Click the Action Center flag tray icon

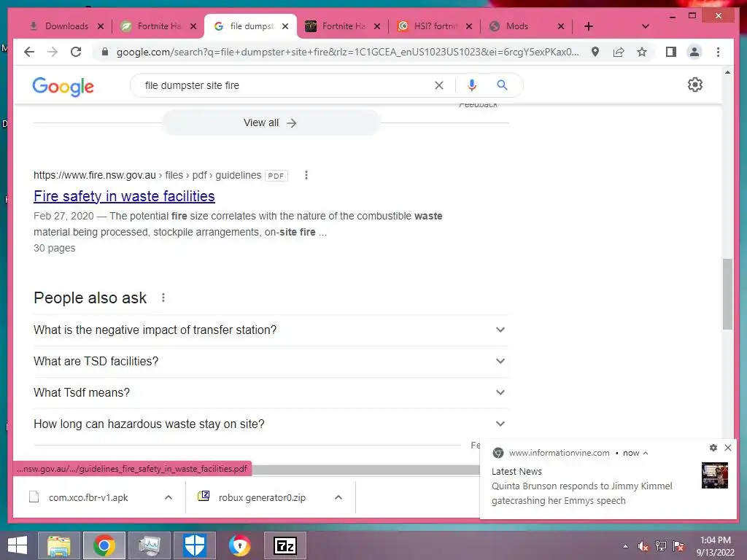678,546
